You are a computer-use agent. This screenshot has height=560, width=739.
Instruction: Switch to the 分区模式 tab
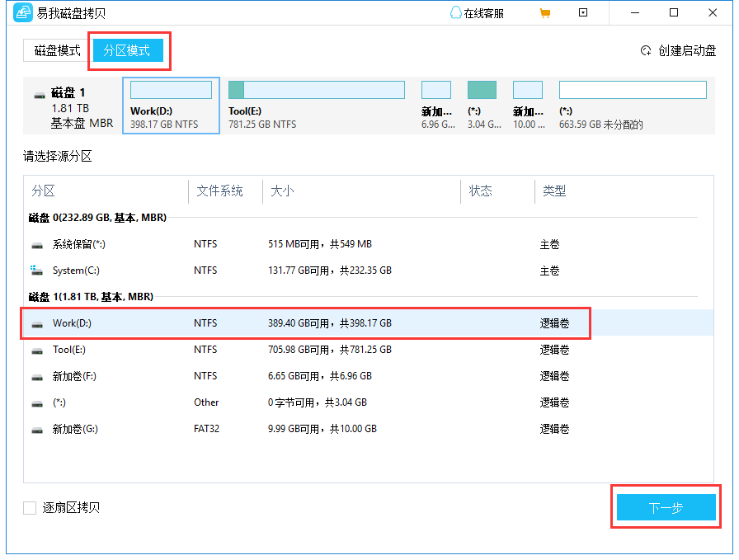128,50
